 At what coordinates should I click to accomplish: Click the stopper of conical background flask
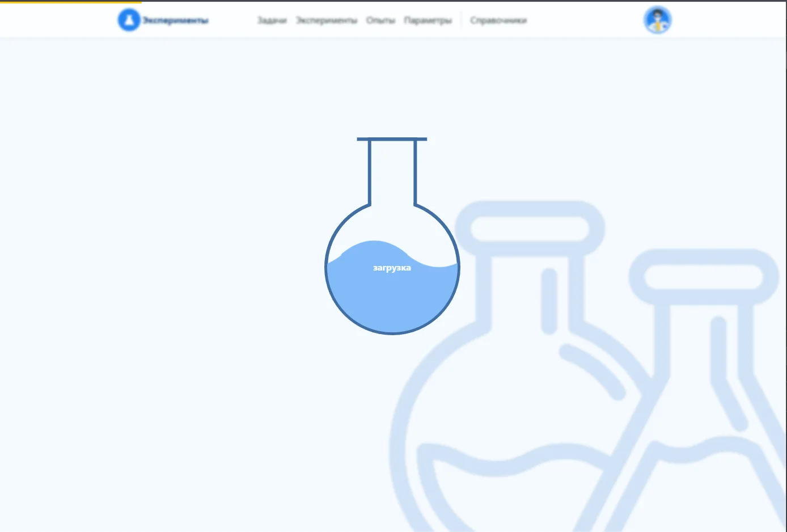tap(704, 277)
